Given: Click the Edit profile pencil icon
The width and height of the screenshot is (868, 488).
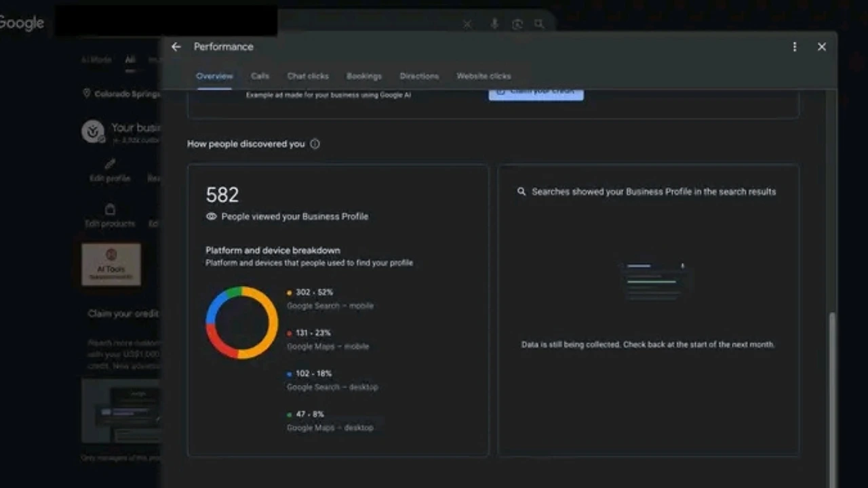Looking at the screenshot, I should 110,164.
